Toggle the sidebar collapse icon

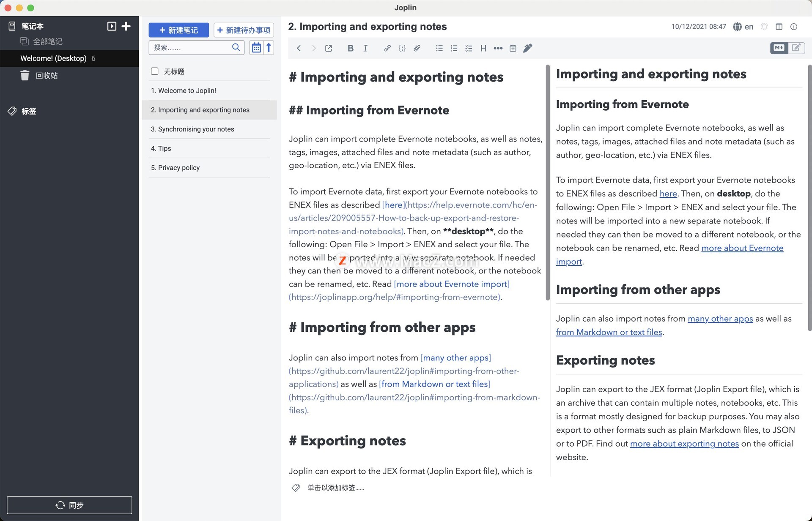112,26
